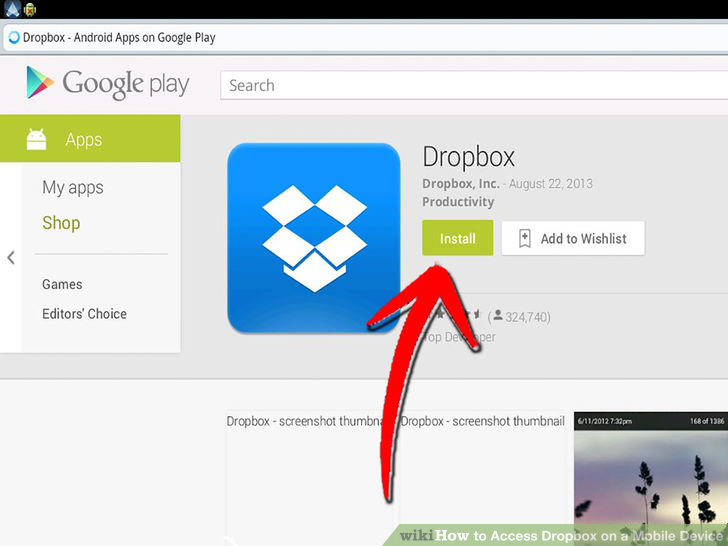The width and height of the screenshot is (728, 546).
Task: Click the wishlist bookmark icon
Action: (525, 238)
